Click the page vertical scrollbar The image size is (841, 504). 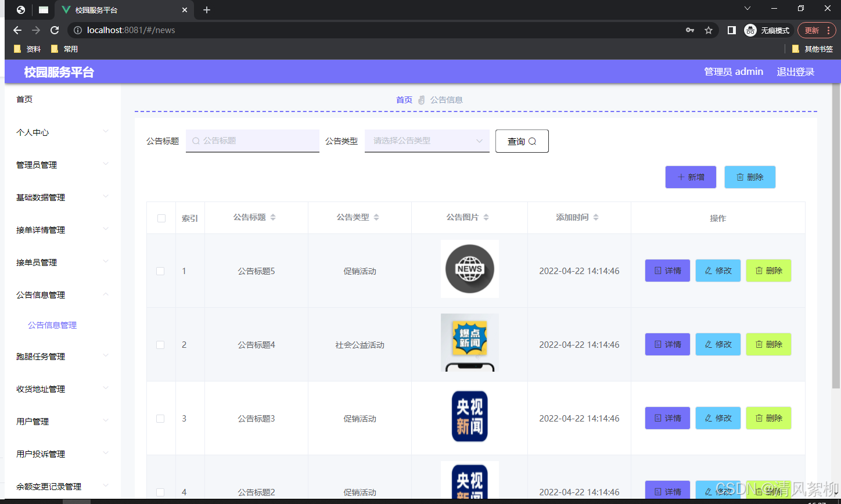click(x=836, y=236)
